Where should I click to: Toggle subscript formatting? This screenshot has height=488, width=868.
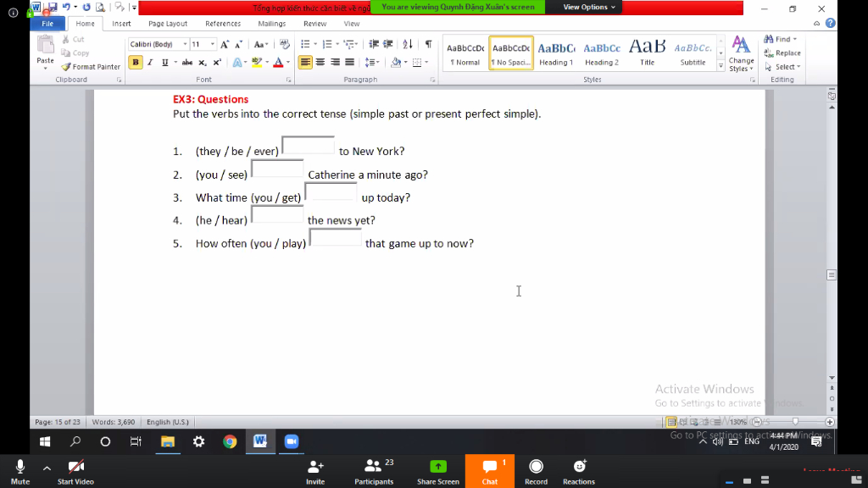click(202, 63)
